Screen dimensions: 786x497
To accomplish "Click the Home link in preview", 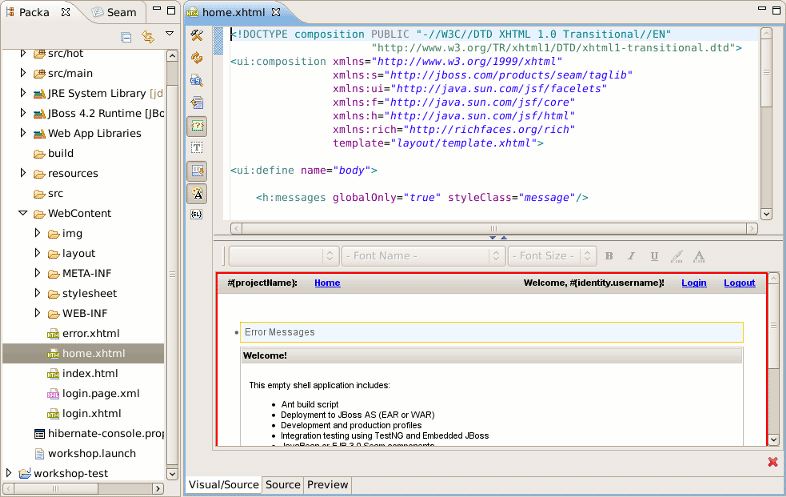I will pos(327,283).
